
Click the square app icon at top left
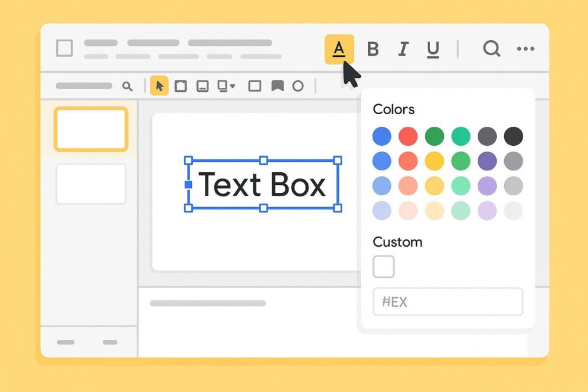[x=64, y=48]
